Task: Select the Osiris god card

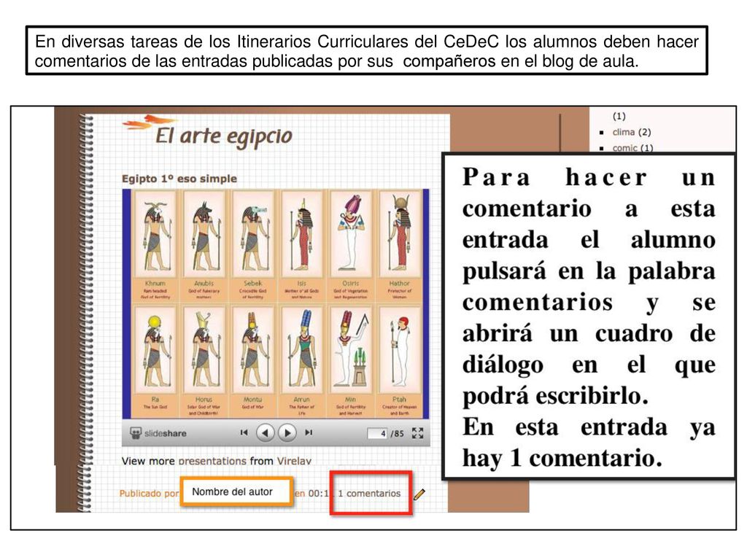Action: 351,246
